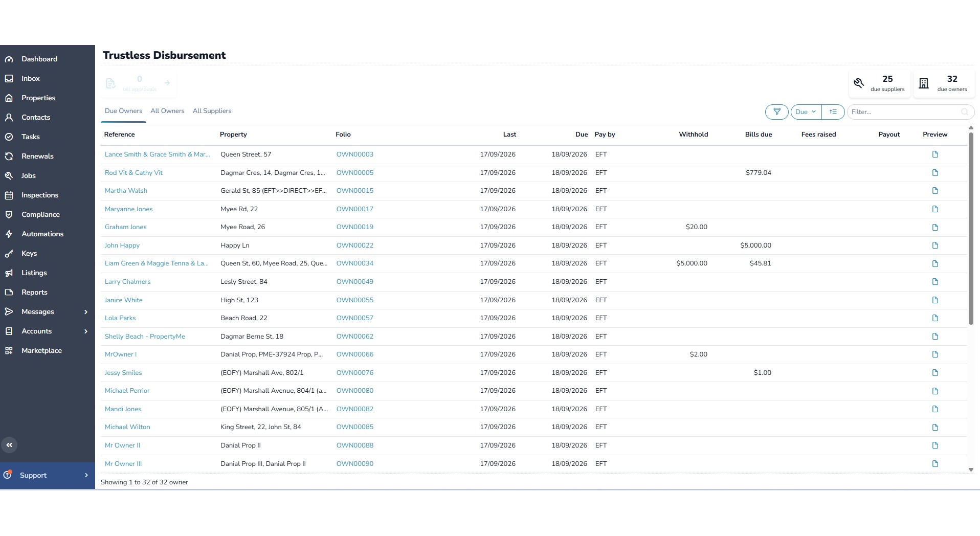Open the Marketplace grid icon
Viewport: 980px width, 536px height.
click(9, 351)
